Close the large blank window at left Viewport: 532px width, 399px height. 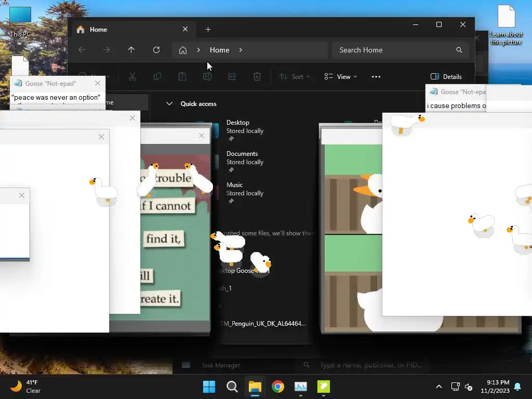pyautogui.click(x=101, y=137)
